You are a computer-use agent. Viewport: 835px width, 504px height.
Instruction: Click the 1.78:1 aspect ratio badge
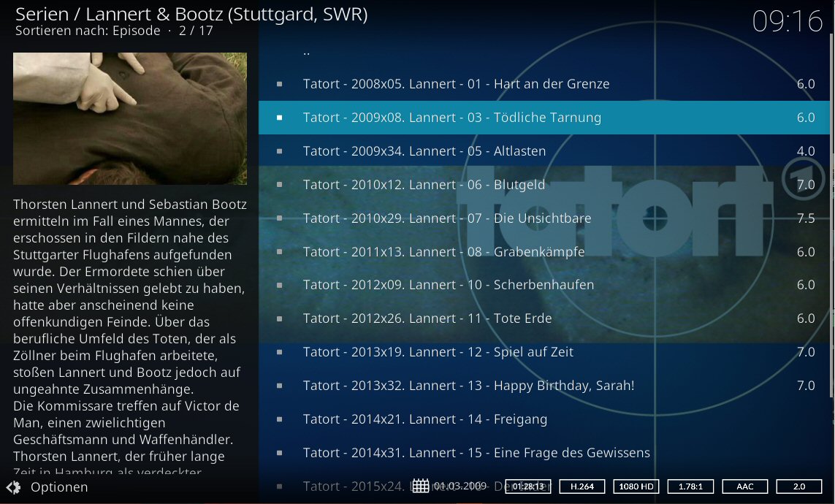click(690, 486)
